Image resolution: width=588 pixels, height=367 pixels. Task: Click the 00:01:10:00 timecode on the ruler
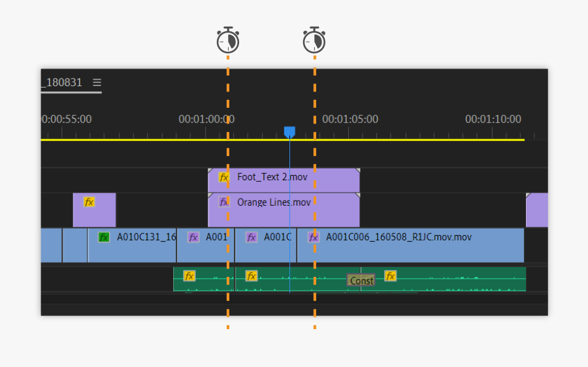pyautogui.click(x=493, y=119)
